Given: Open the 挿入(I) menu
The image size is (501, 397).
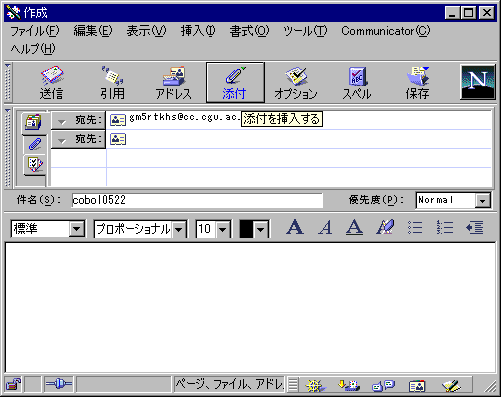Looking at the screenshot, I should 198,31.
